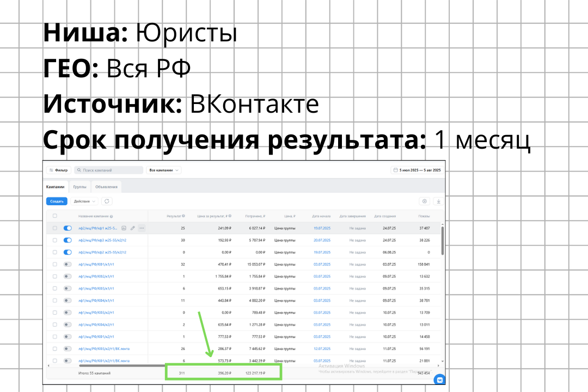This screenshot has height=392, width=588.
Task: Click start date link 20.07.2025
Action: (x=322, y=240)
